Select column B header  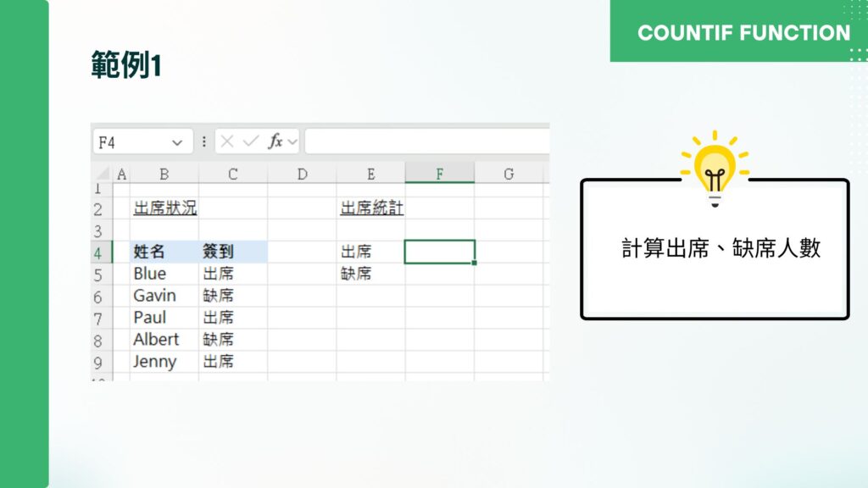click(164, 175)
